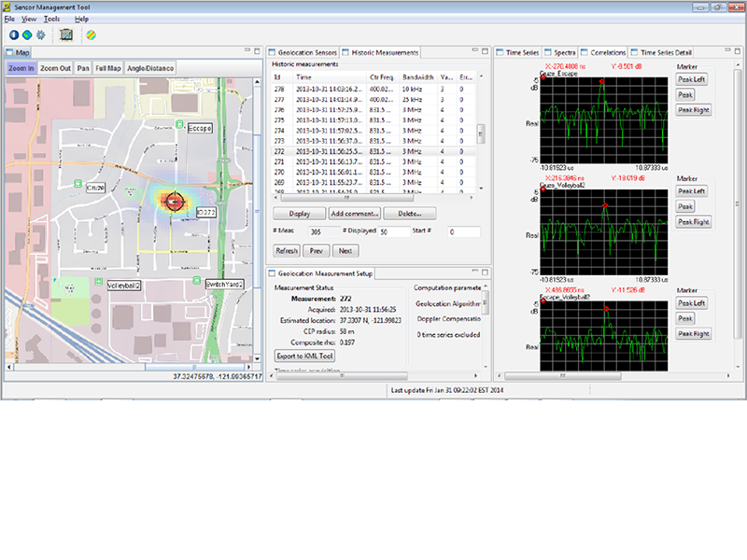Click the chart display toolbar icon
Image resolution: width=747 pixels, height=560 pixels.
(x=65, y=35)
